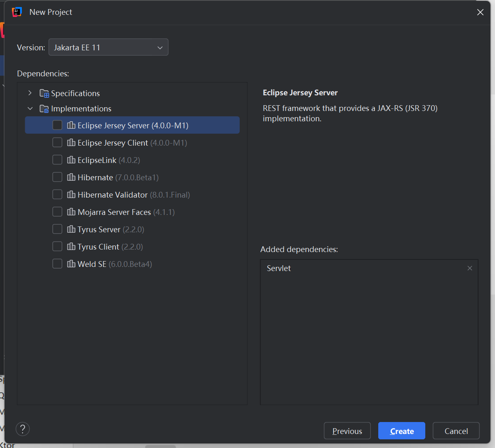Screen dimensions: 495x448
Task: Click the library icon beside Hibernate (7.0.0.Beta1)
Action: [x=71, y=177]
